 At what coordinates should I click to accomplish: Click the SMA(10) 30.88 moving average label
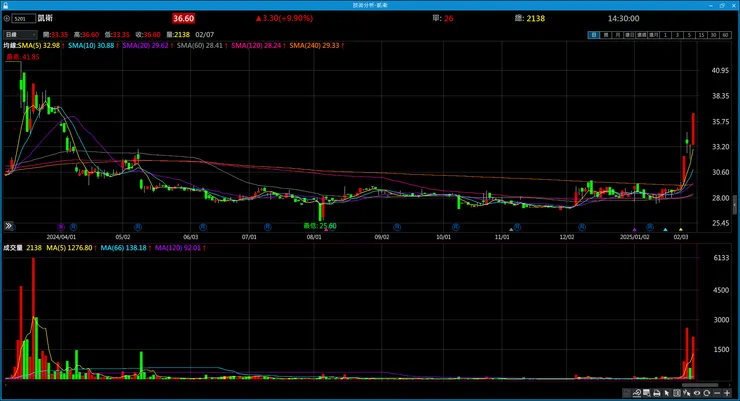click(93, 45)
